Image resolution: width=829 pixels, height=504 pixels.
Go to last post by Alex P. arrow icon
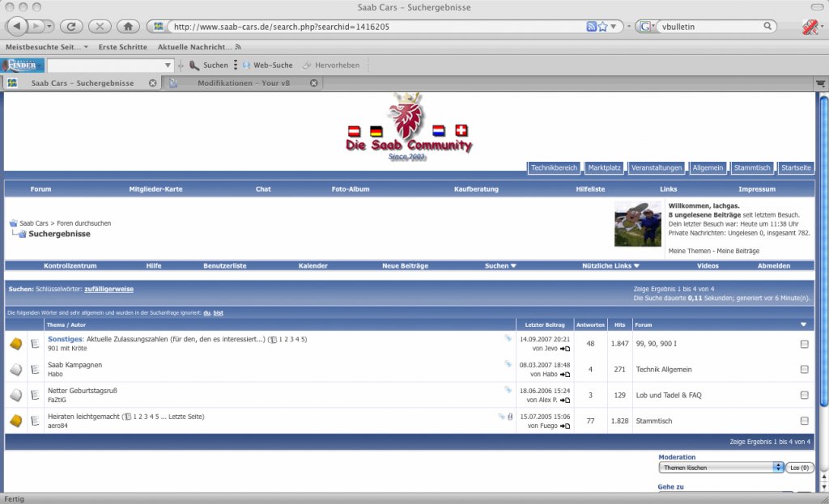pos(564,400)
